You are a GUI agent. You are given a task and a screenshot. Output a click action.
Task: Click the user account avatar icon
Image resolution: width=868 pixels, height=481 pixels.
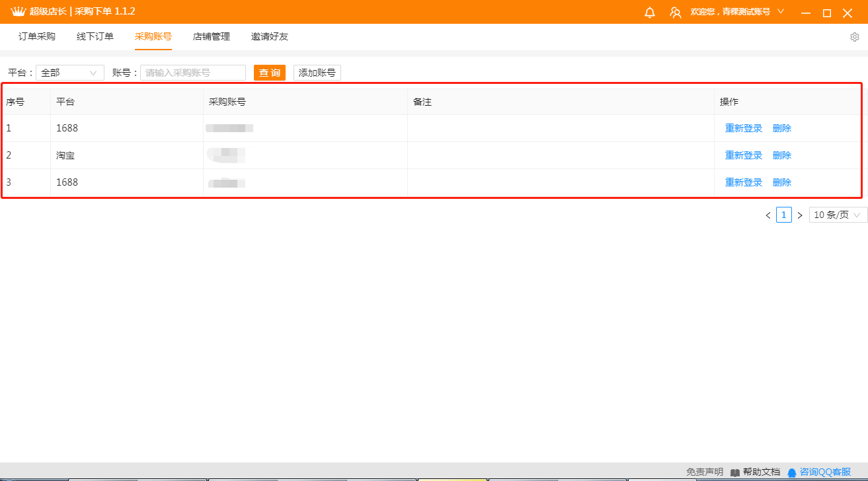pyautogui.click(x=675, y=13)
